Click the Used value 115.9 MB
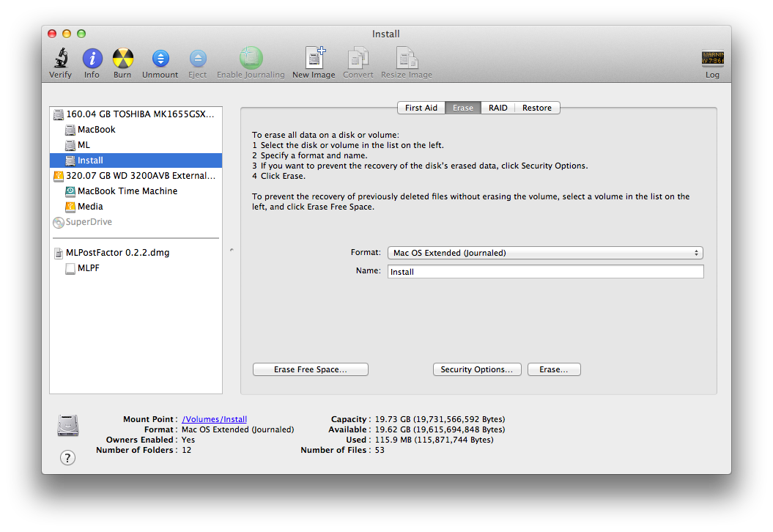The image size is (773, 532). click(434, 440)
